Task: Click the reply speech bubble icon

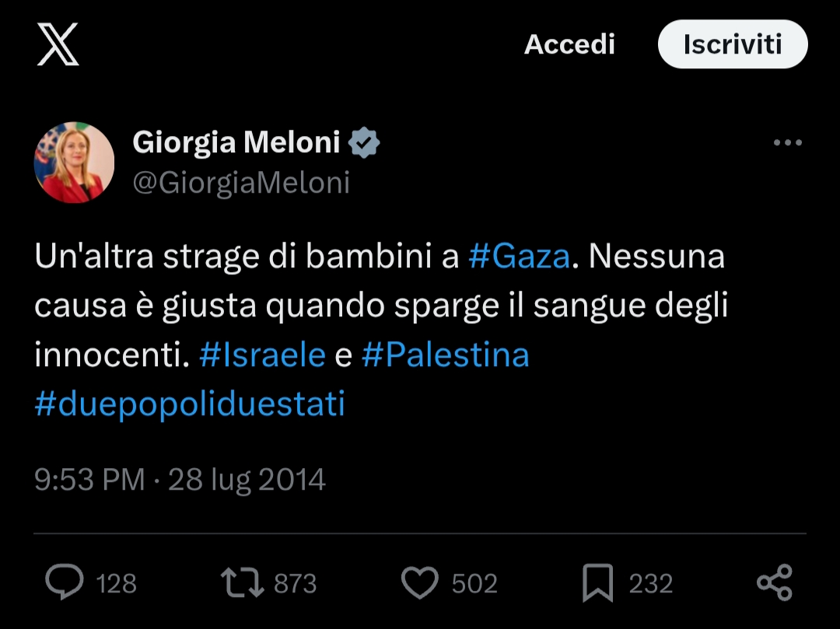Action: pos(64,582)
